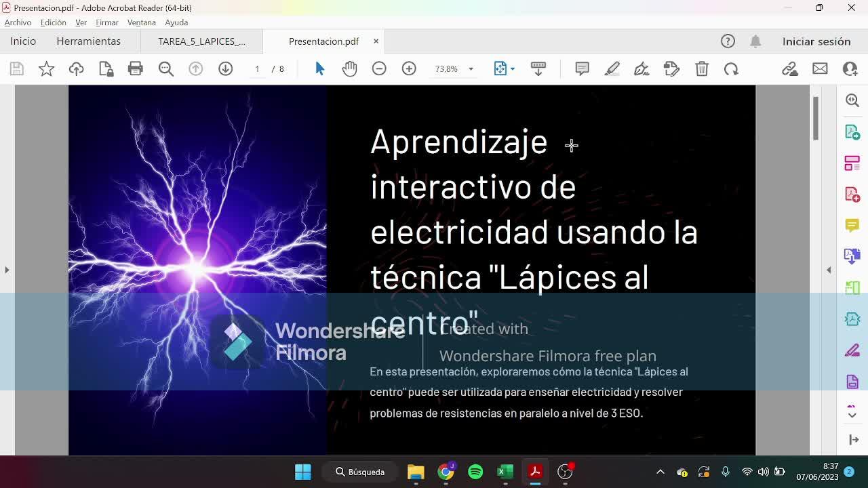This screenshot has height=488, width=868.
Task: Open the Archivo menu
Action: tap(18, 22)
